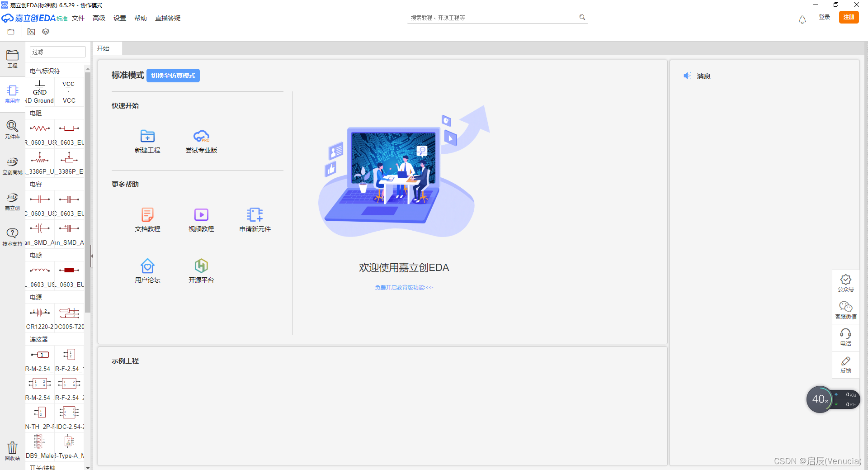Collapse the 电源 power section
Image resolution: width=868 pixels, height=470 pixels.
click(36, 297)
